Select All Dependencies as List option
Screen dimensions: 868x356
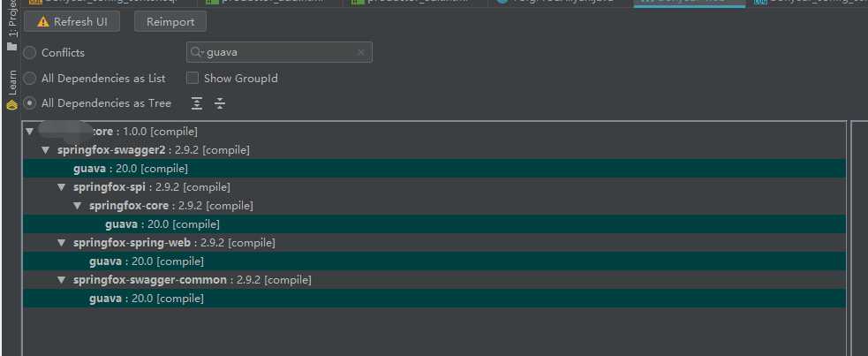pos(30,78)
